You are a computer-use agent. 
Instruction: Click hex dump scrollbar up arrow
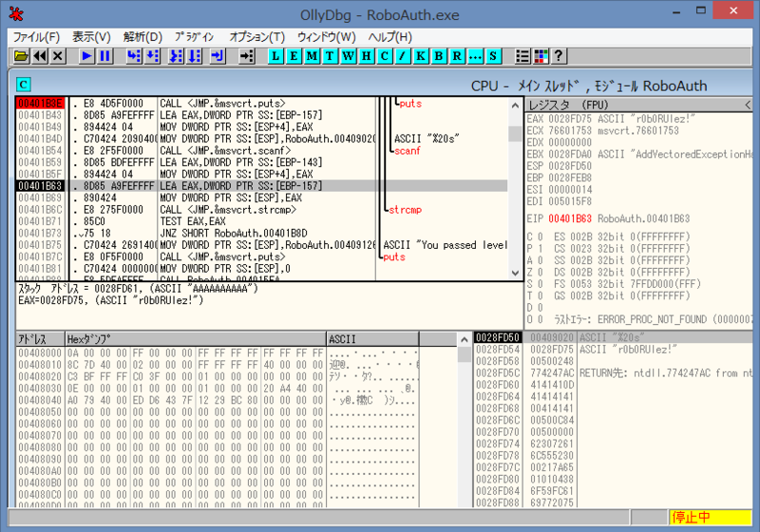point(464,340)
